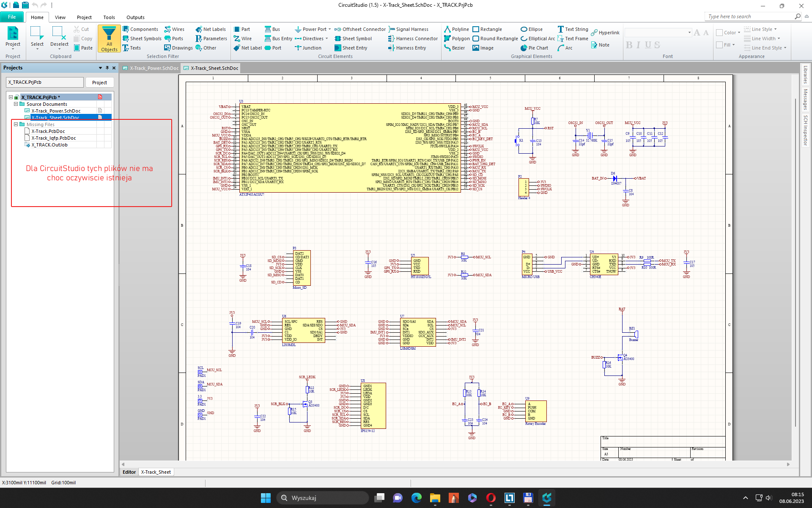Open the Power Port dropdown arrow
812x508 pixels.
pos(330,29)
